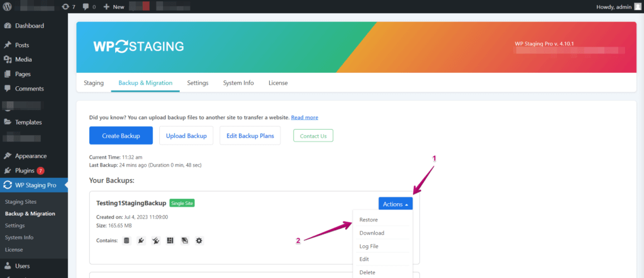The width and height of the screenshot is (644, 278).
Task: Follow the Read more link
Action: [x=304, y=118]
